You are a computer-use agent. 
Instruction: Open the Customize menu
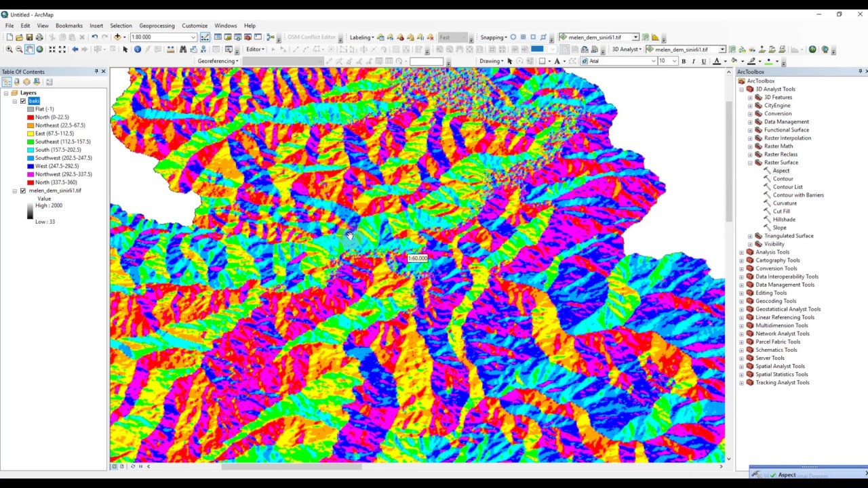click(x=195, y=26)
